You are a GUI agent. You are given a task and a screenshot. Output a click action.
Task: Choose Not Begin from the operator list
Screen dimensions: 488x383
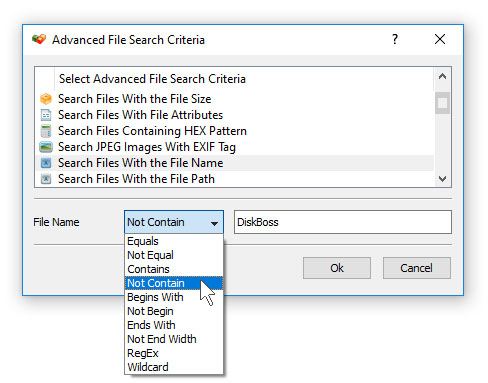pyautogui.click(x=174, y=311)
